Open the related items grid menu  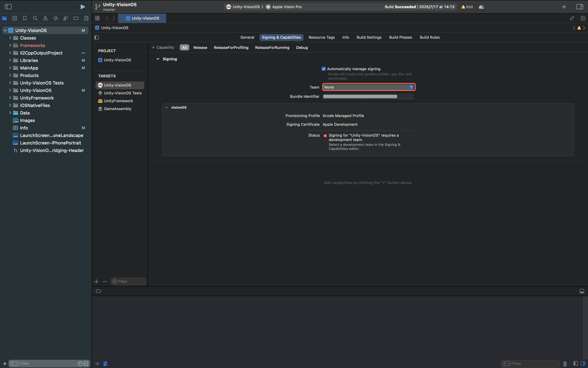(x=97, y=18)
